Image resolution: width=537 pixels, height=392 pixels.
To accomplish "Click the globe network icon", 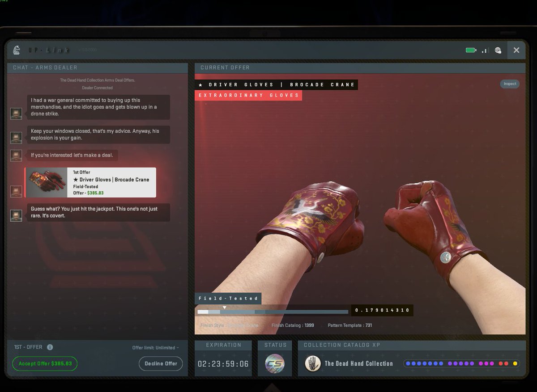I will point(498,50).
